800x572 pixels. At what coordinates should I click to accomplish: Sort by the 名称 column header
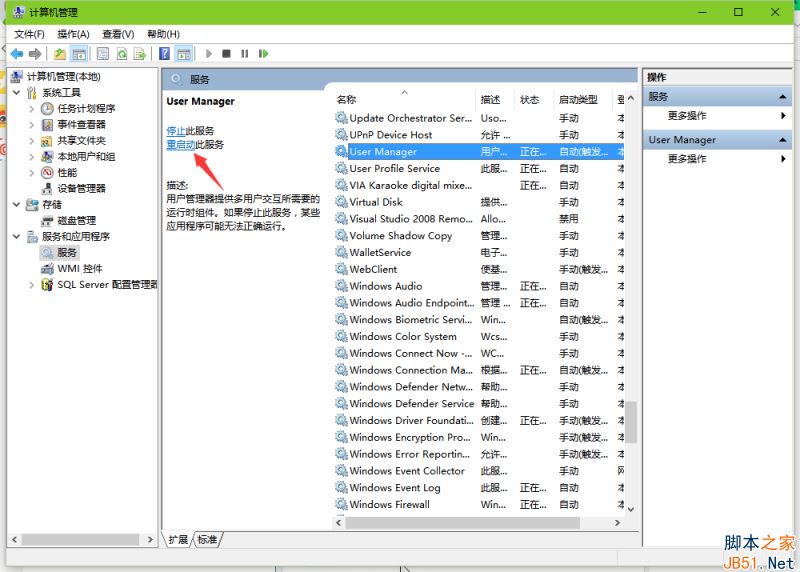click(405, 100)
